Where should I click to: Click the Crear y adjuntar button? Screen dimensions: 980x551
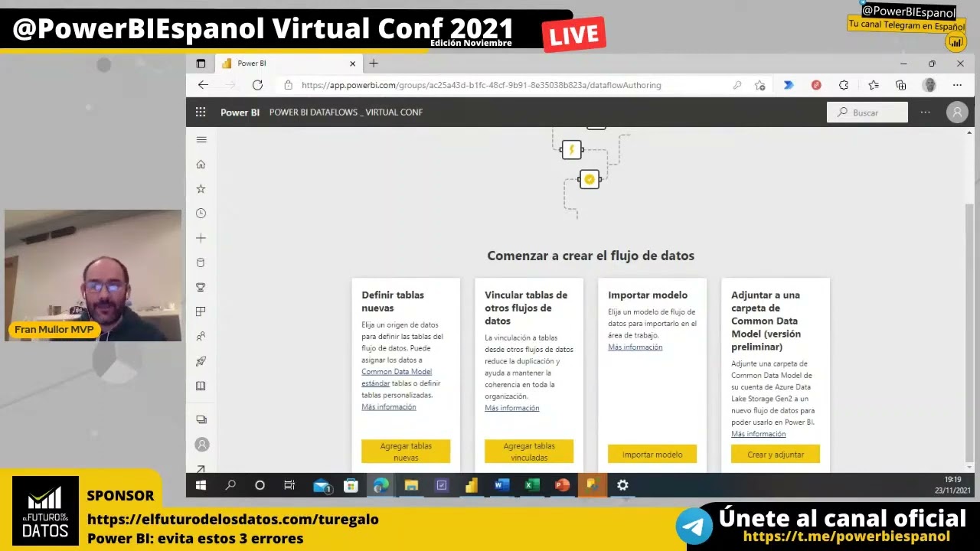coord(776,455)
